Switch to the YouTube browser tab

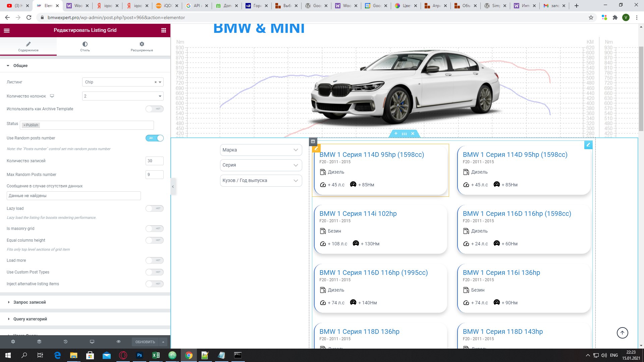18,6
